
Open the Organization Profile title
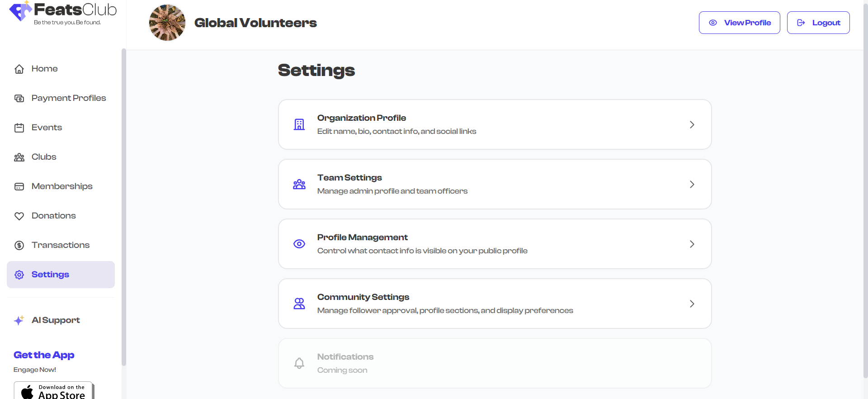coord(362,118)
